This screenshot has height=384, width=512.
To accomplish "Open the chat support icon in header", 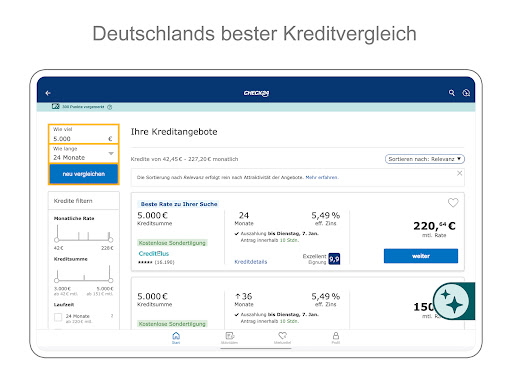I will [x=466, y=93].
